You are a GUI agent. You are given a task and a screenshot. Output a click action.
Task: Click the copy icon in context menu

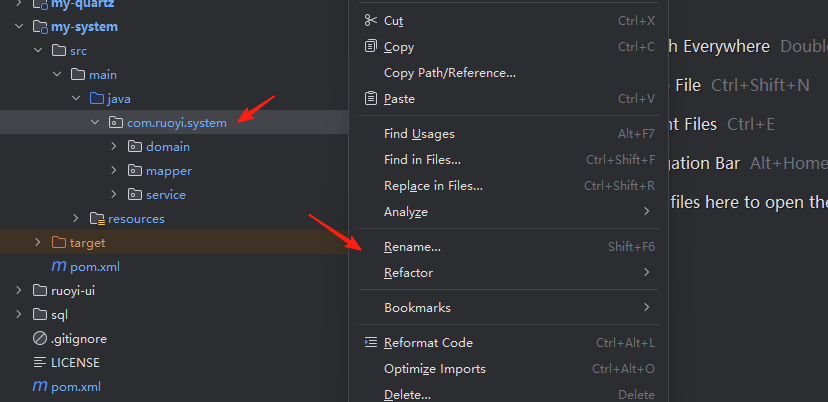pos(371,46)
